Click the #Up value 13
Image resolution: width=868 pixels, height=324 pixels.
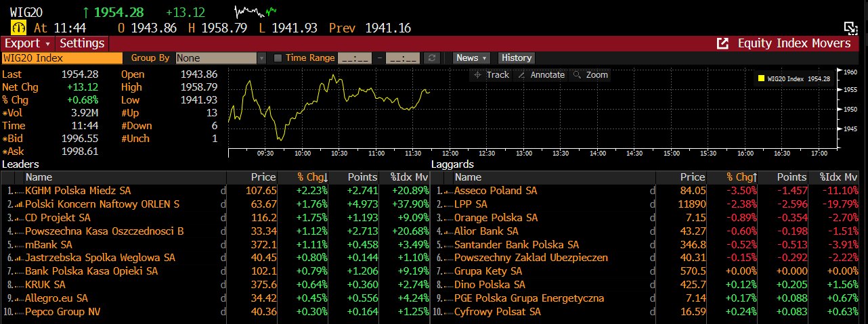pos(212,113)
